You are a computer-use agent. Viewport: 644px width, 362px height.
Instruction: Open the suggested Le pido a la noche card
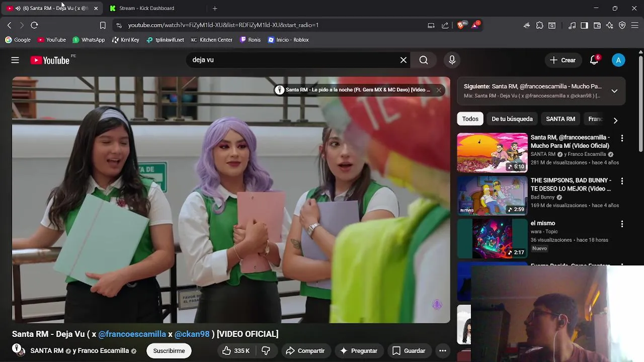tap(357, 90)
